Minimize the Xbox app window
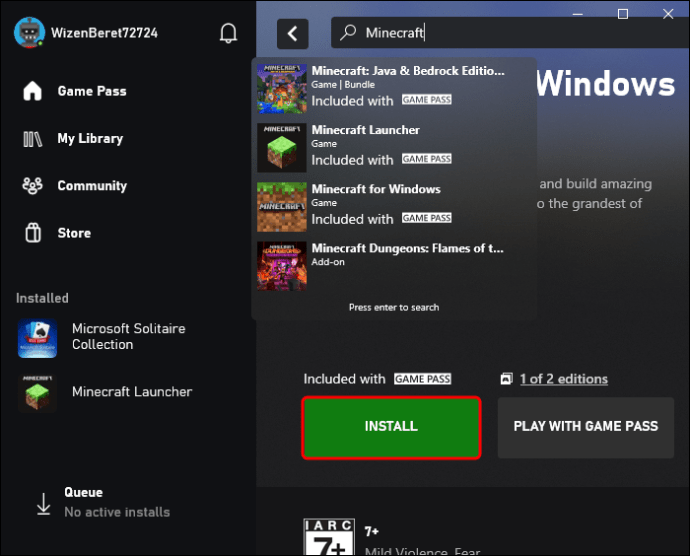Image resolution: width=690 pixels, height=556 pixels. point(578,14)
